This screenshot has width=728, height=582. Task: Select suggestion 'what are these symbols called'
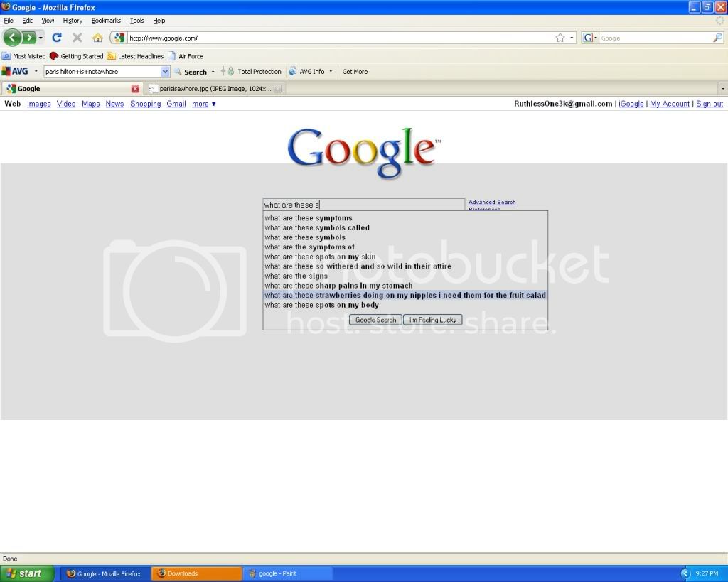(405, 228)
